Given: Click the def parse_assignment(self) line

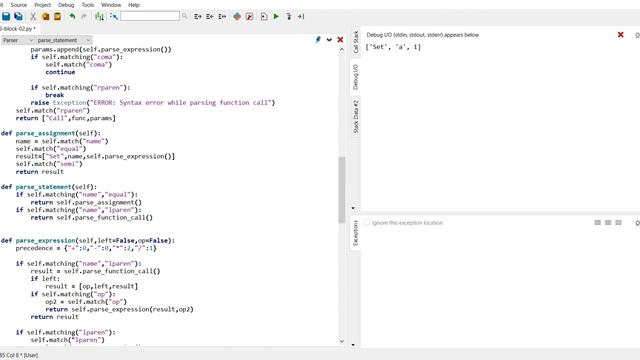Looking at the screenshot, I should tap(51, 133).
